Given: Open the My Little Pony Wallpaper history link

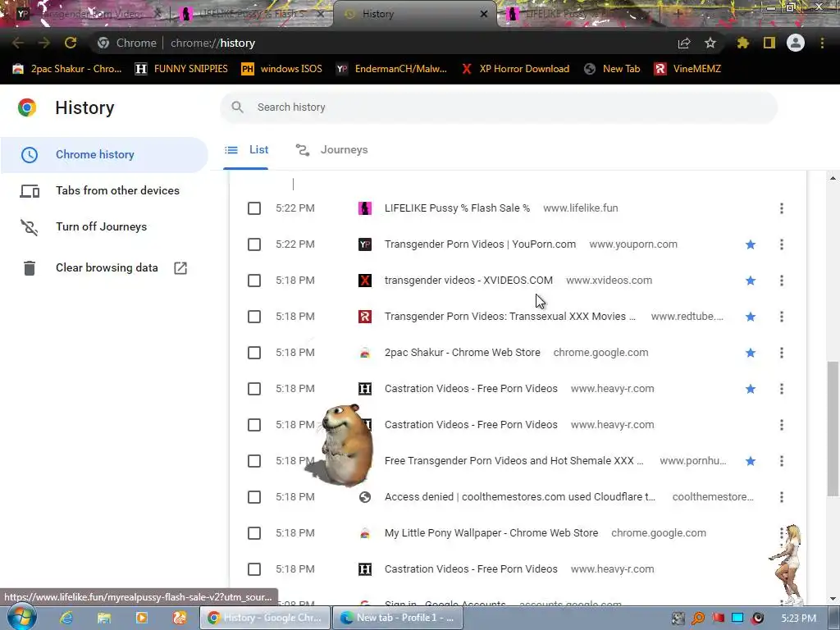Looking at the screenshot, I should point(491,533).
